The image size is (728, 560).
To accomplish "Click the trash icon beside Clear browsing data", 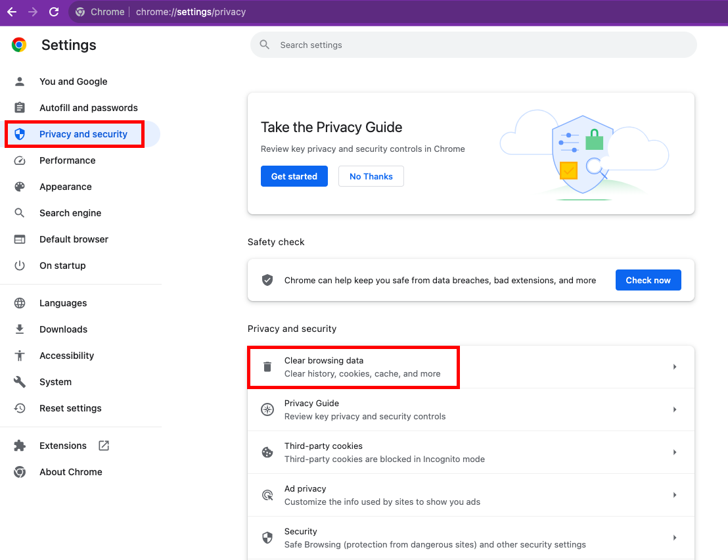I will pyautogui.click(x=267, y=367).
